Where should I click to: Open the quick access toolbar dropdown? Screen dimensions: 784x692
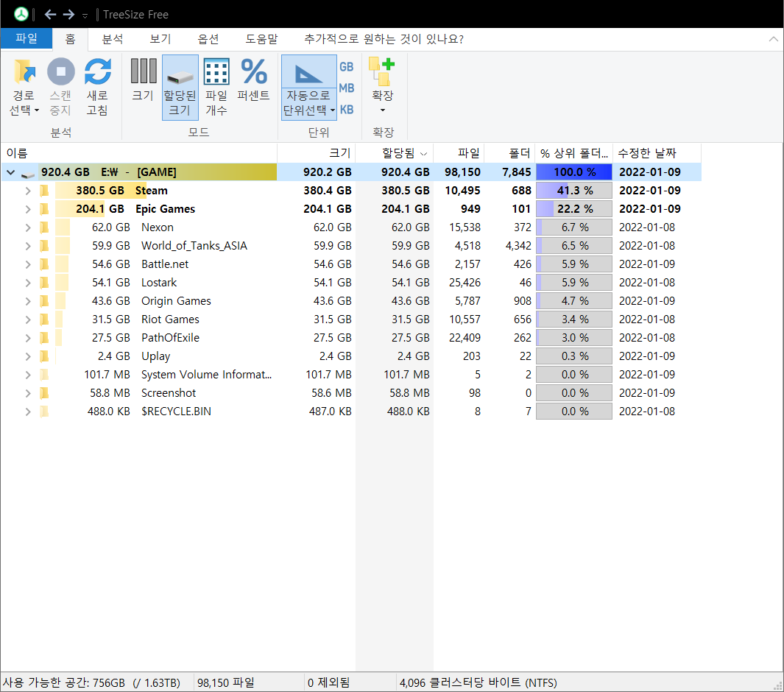(85, 16)
